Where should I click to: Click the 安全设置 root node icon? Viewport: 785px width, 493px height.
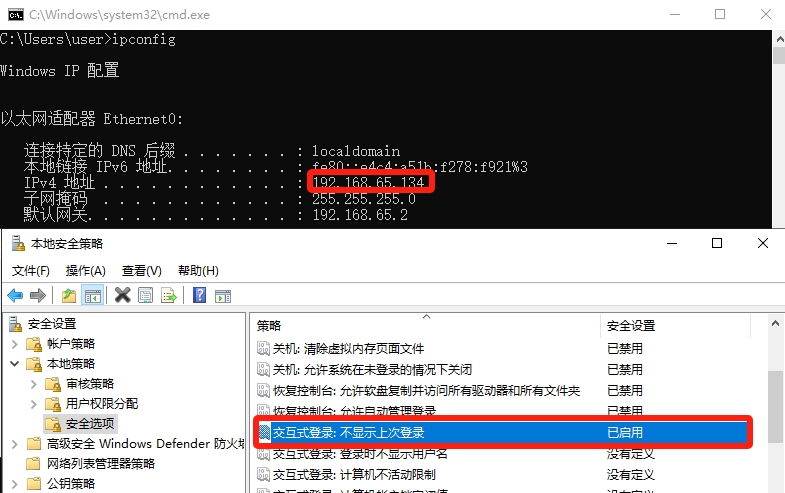click(16, 324)
